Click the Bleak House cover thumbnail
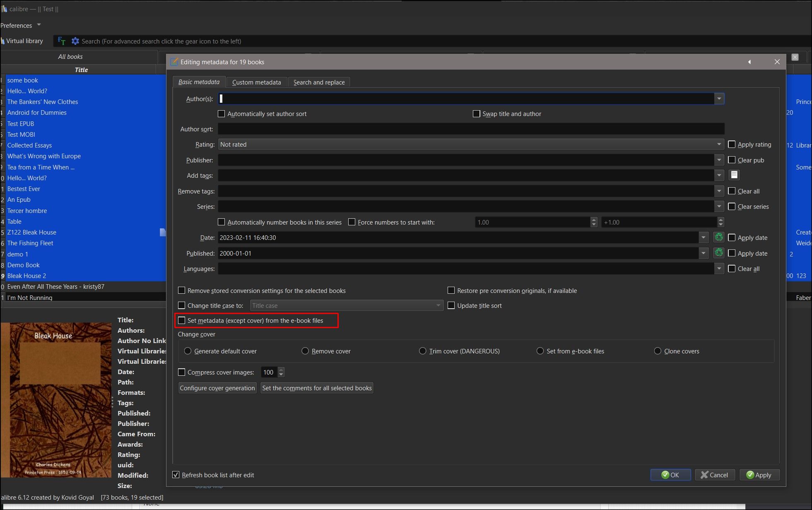The width and height of the screenshot is (812, 510). (x=56, y=400)
